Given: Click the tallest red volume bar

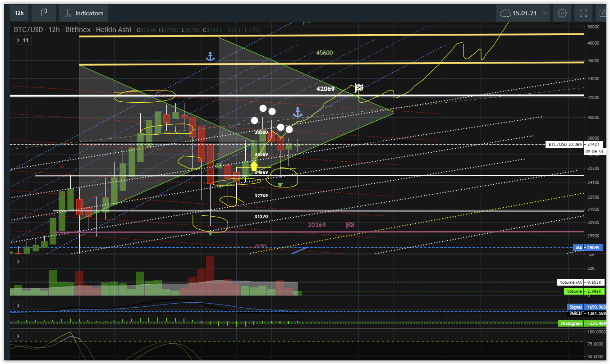Looking at the screenshot, I should (x=210, y=276).
